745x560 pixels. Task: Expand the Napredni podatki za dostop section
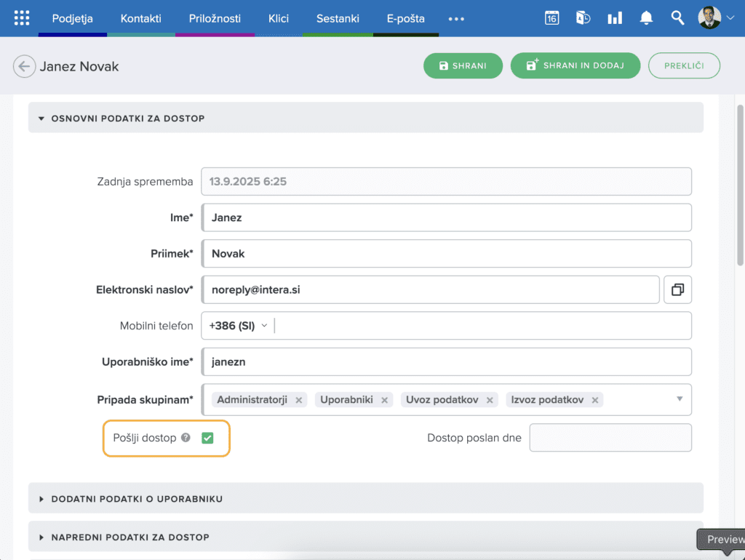(130, 537)
